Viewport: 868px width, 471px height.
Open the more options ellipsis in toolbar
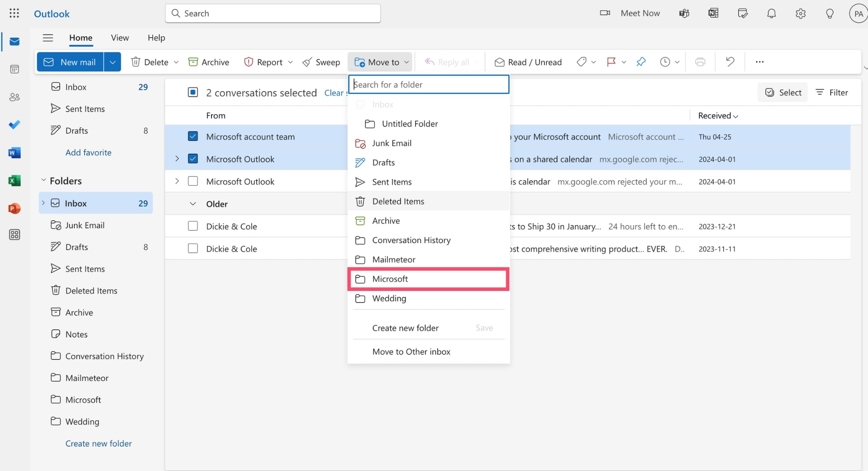point(759,62)
